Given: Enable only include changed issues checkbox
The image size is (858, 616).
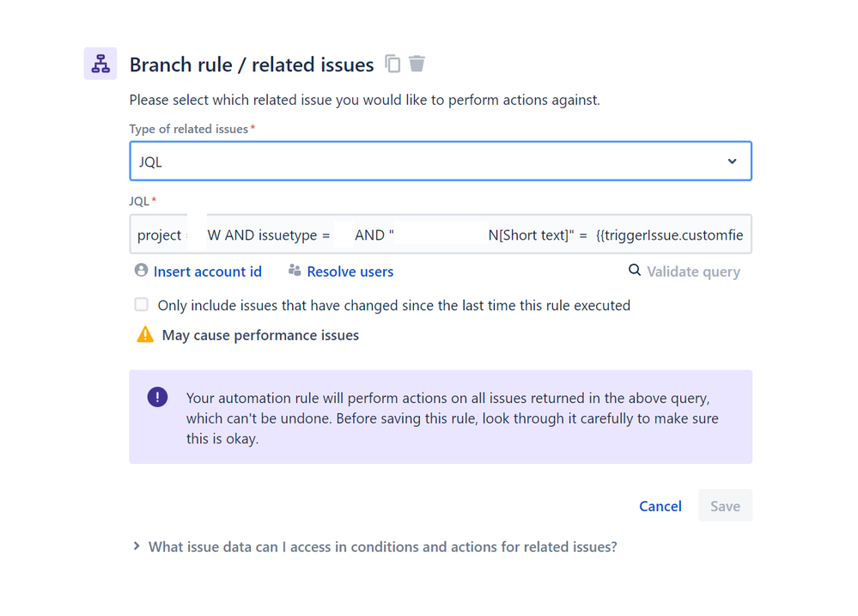Looking at the screenshot, I should tap(142, 305).
